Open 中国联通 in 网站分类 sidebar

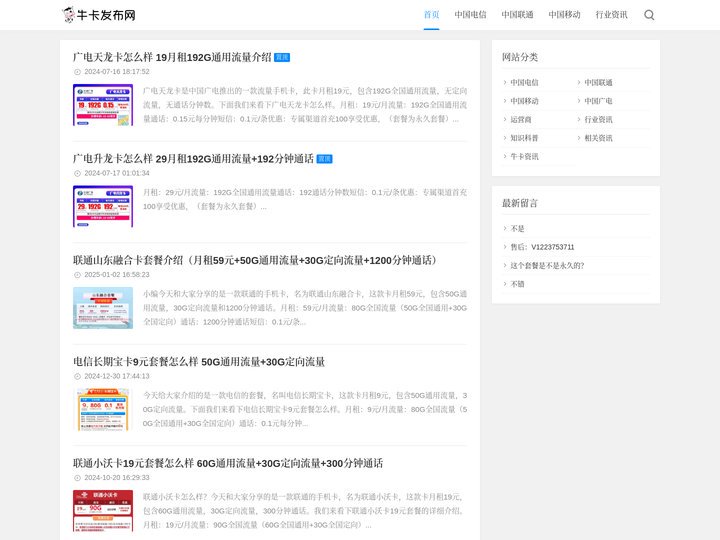598,83
